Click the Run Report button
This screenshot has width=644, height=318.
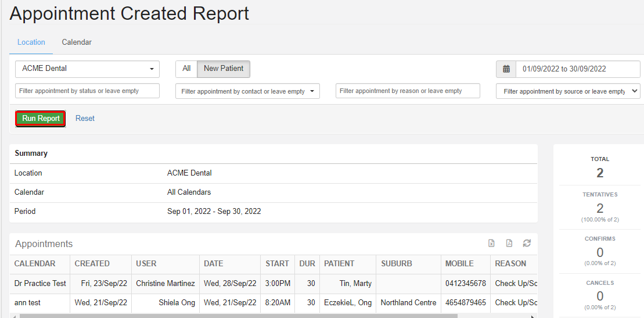pos(41,119)
